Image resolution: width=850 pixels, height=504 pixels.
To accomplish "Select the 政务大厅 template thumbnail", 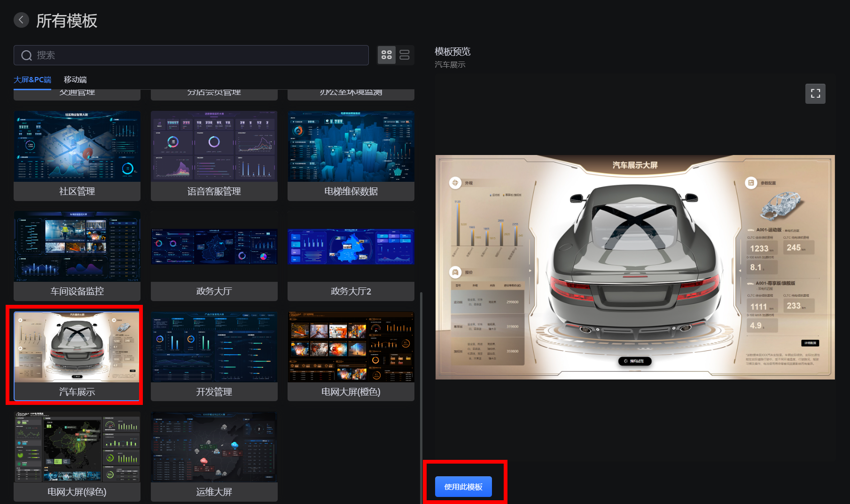I will (214, 247).
